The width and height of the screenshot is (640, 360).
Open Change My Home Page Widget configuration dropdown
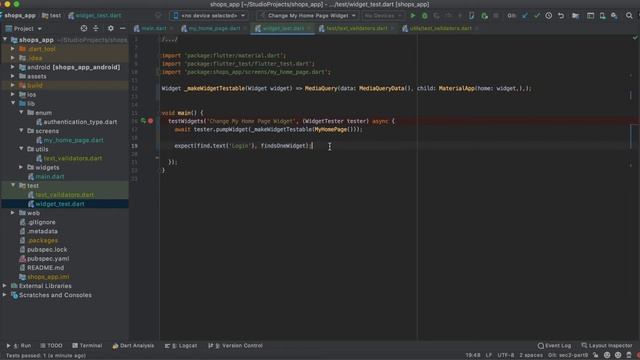308,16
